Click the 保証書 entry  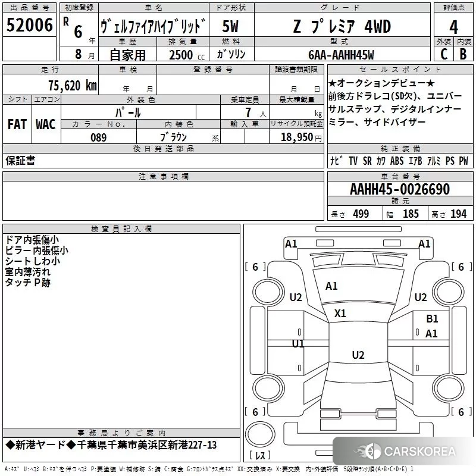20,161
